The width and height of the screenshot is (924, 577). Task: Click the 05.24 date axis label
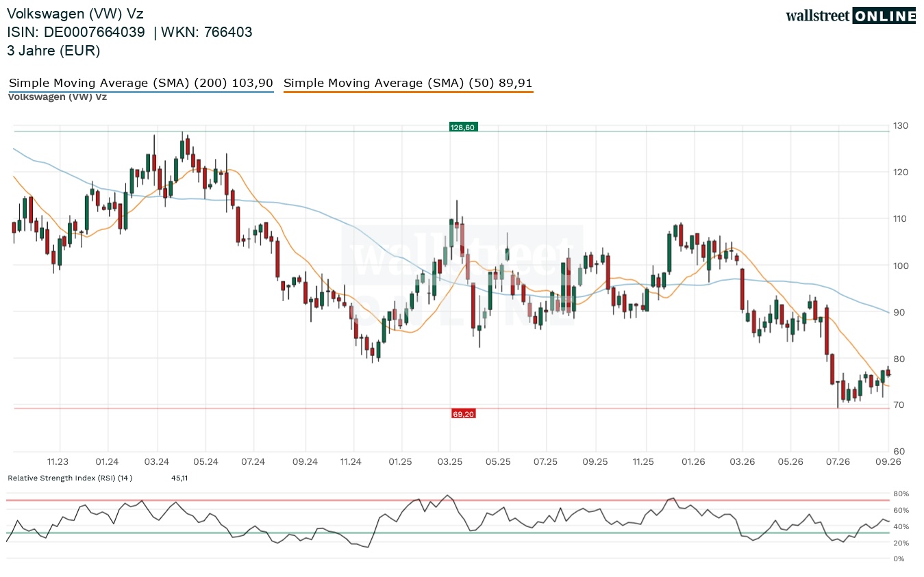[x=205, y=462]
